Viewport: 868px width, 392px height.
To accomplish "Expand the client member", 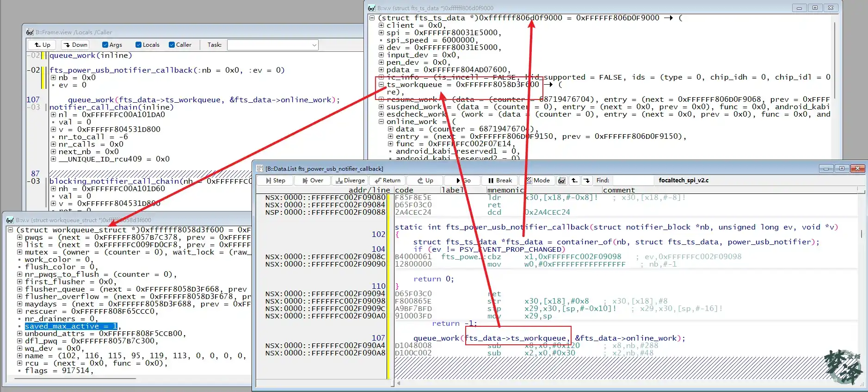I will pyautogui.click(x=381, y=25).
